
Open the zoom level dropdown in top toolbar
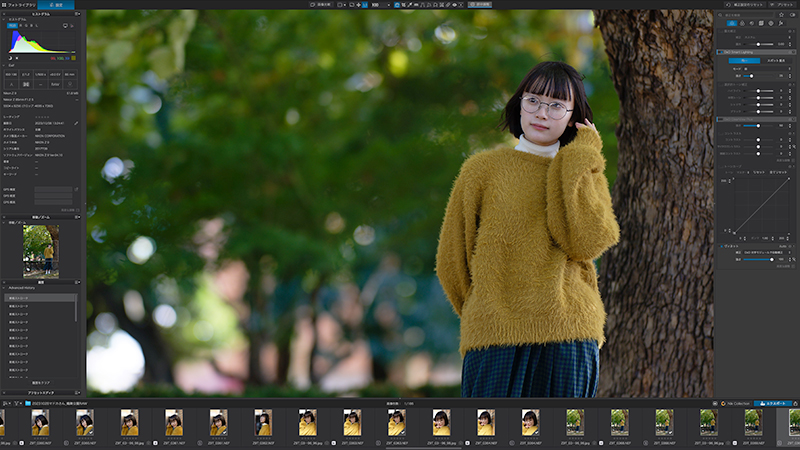[x=381, y=5]
